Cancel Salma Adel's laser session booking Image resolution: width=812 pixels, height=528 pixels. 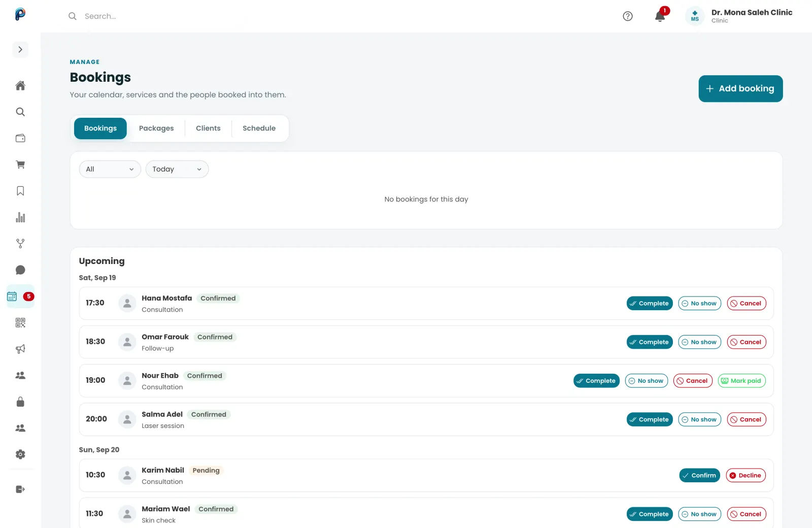tap(746, 420)
